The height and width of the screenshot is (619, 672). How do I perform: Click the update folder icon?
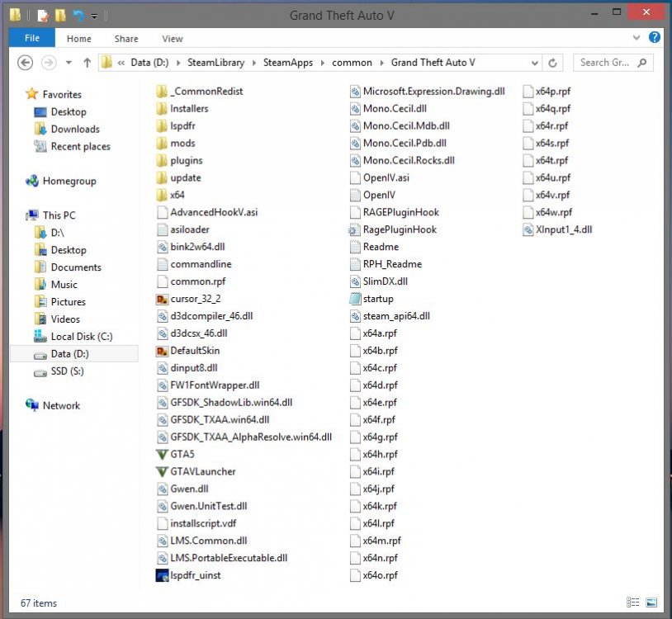[162, 177]
